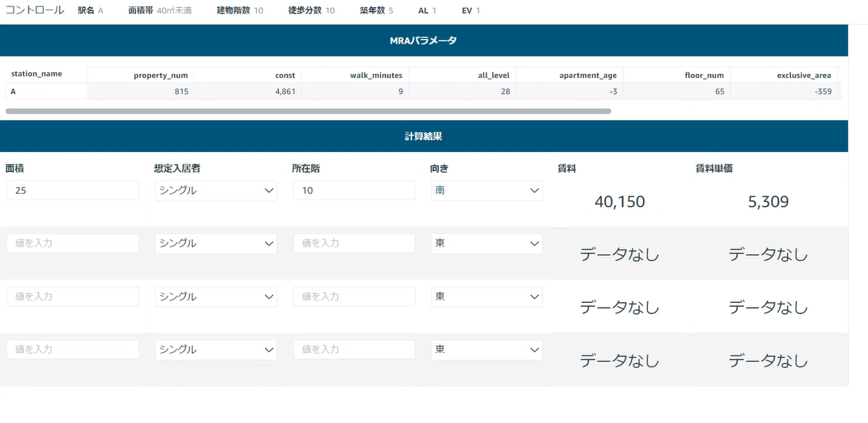The height and width of the screenshot is (423, 868).
Task: Click the walk_minutes cell with value 9
Action: (x=355, y=91)
